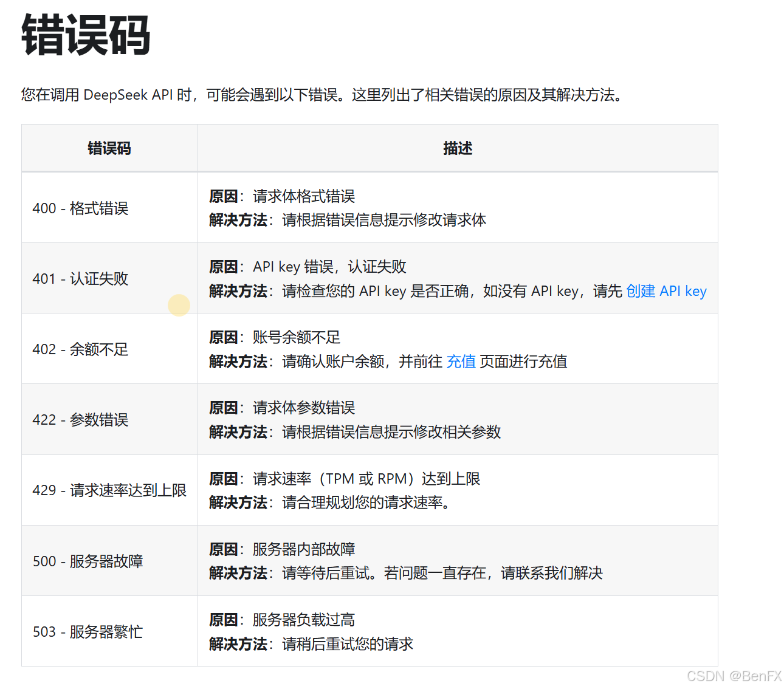Select the 400 - 格式错误 table cell
The image size is (784, 689).
pyautogui.click(x=80, y=208)
